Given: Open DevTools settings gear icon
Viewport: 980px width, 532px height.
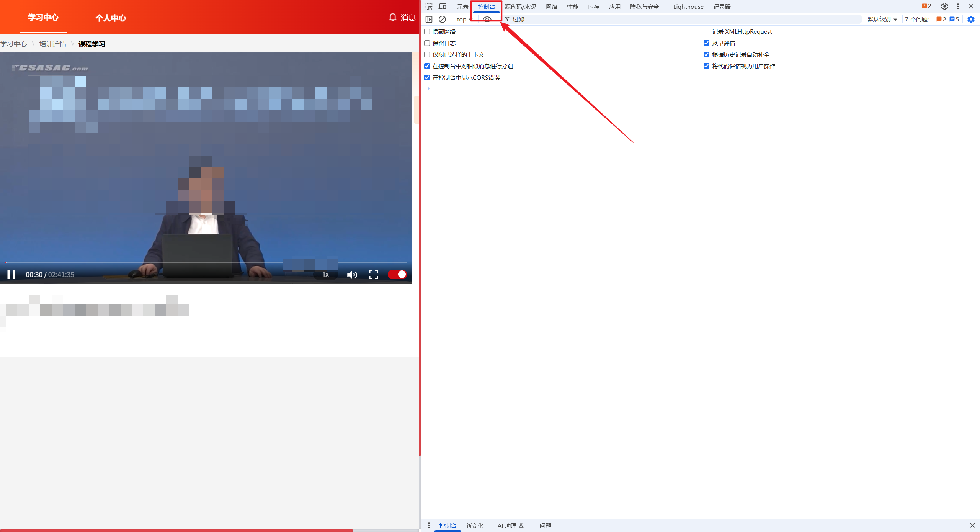Looking at the screenshot, I should (x=944, y=7).
